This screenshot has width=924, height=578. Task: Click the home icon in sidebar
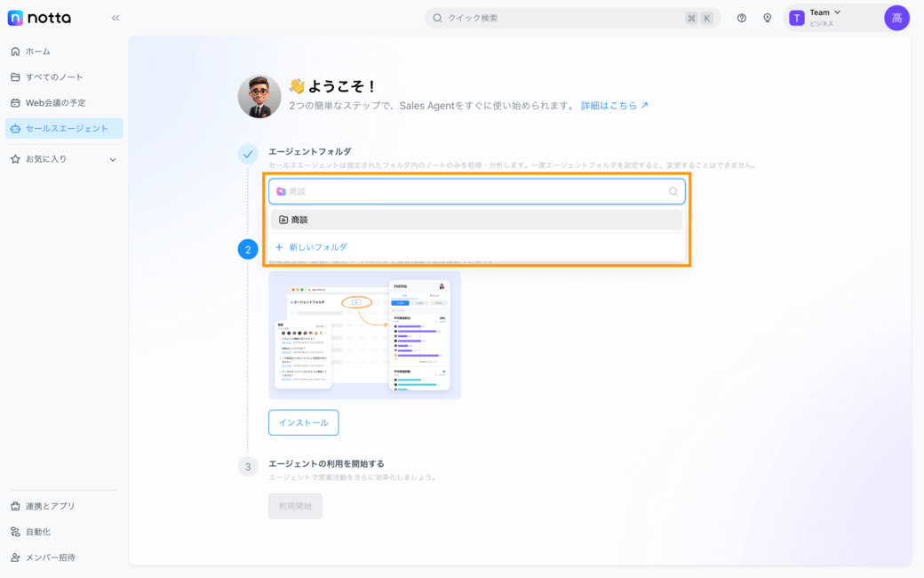pyautogui.click(x=15, y=52)
